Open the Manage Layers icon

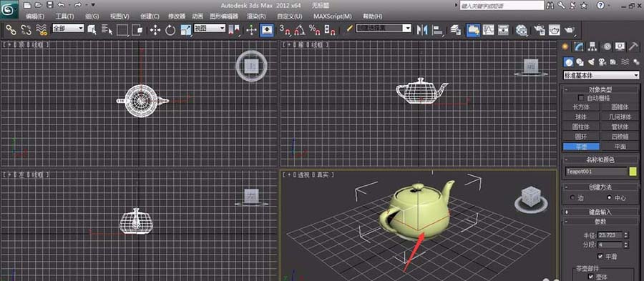pyautogui.click(x=456, y=29)
